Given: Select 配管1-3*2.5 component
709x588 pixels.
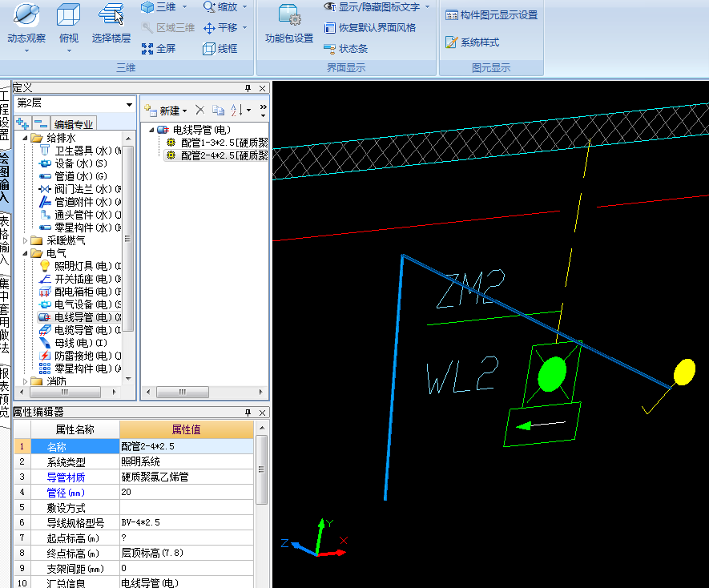Looking at the screenshot, I should [218, 143].
